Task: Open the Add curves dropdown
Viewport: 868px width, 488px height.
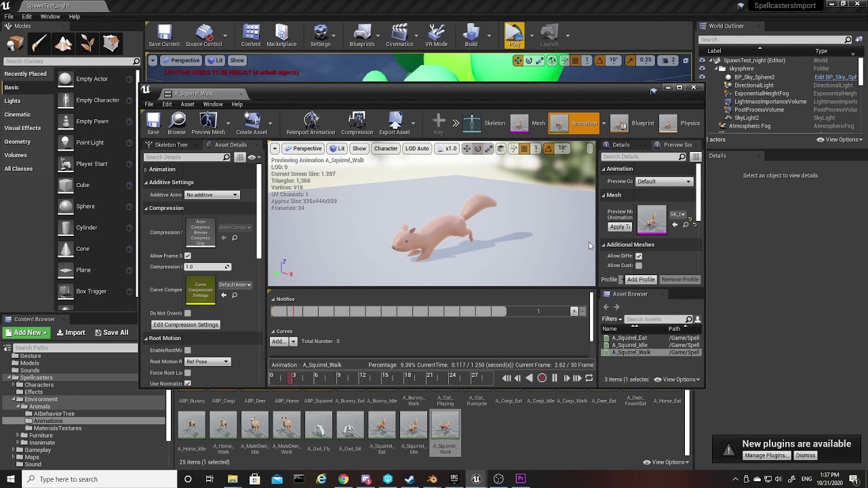Action: click(x=283, y=342)
